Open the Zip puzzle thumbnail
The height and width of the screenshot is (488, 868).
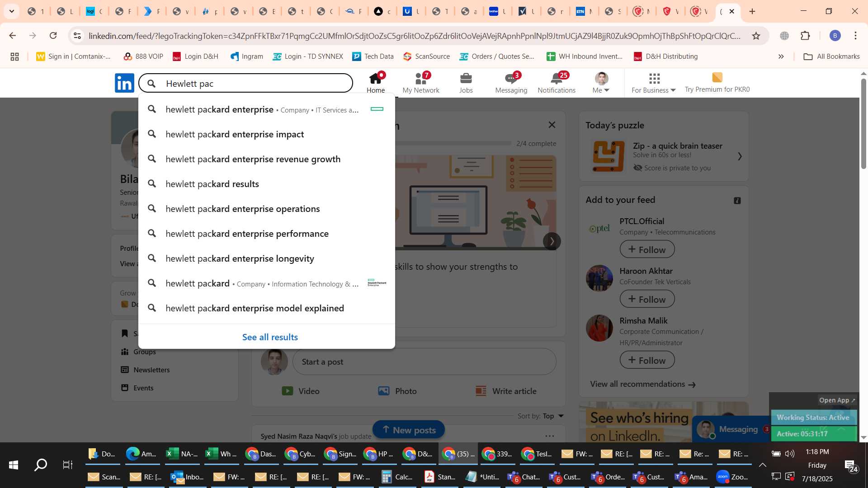[608, 156]
